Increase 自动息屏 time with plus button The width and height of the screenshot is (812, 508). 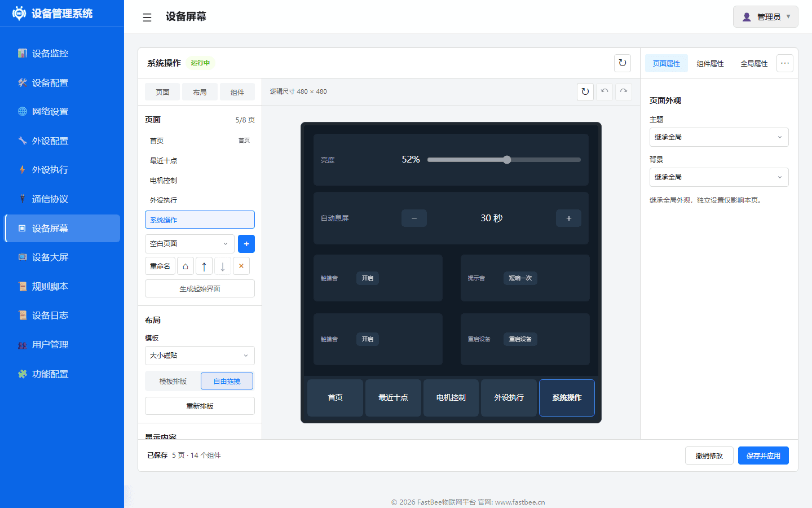tap(568, 218)
